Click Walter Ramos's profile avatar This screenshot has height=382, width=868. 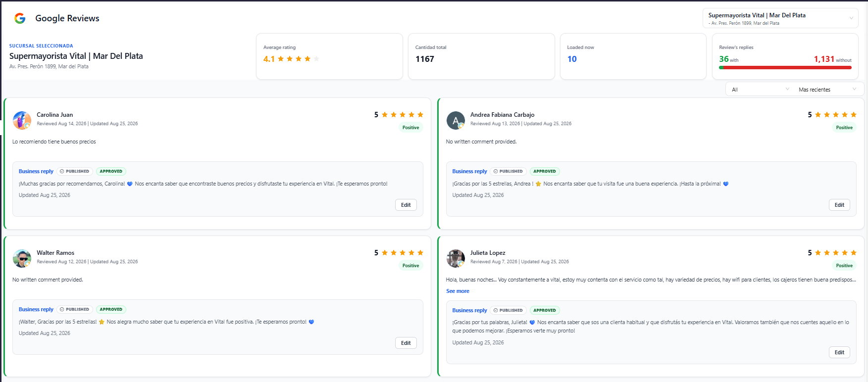tap(22, 258)
